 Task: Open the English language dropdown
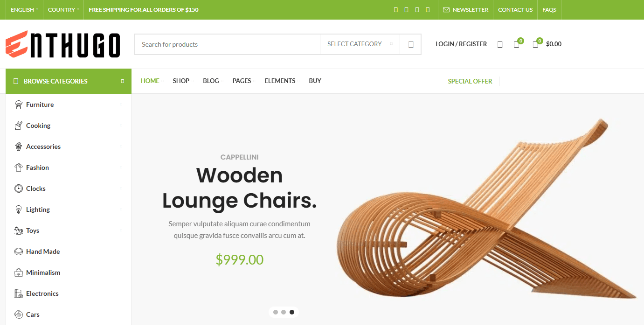pos(24,10)
